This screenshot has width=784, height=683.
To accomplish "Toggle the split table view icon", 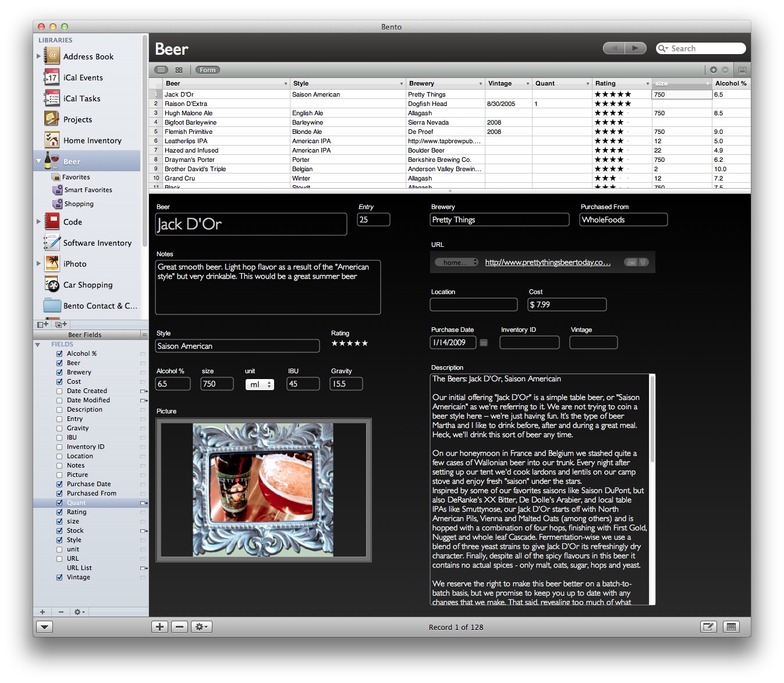I will coord(732,627).
